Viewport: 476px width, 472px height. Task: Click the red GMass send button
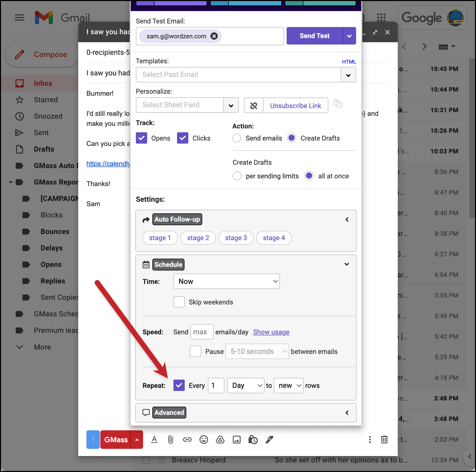[x=116, y=440]
